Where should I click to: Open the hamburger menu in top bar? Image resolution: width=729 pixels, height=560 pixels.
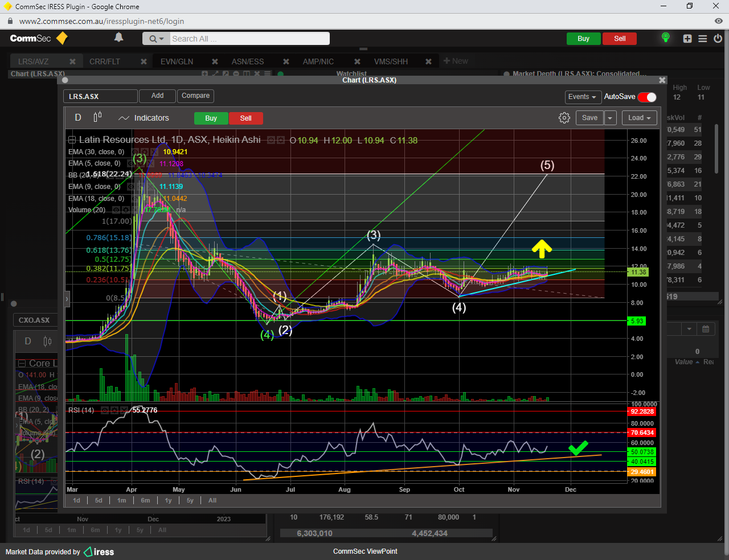[x=703, y=39]
